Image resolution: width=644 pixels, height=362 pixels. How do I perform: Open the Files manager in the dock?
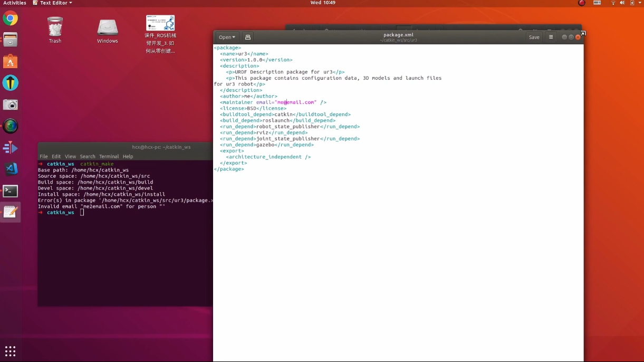(10, 40)
